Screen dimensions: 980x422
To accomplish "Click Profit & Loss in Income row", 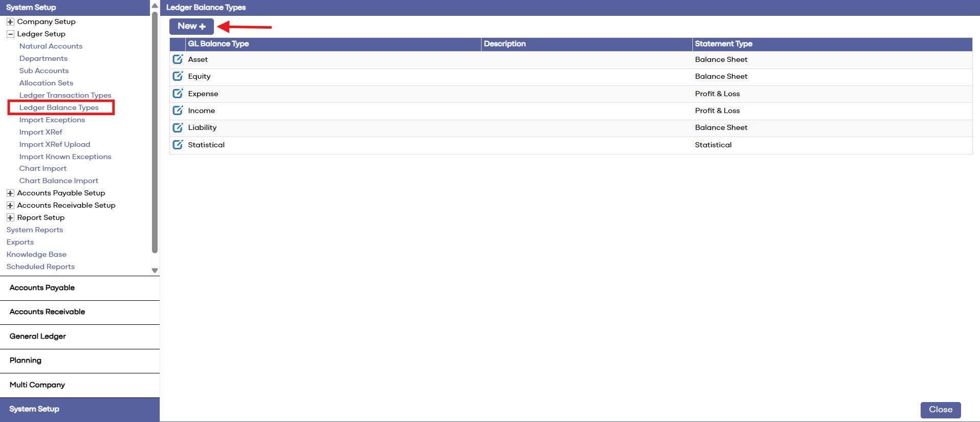I will point(717,110).
